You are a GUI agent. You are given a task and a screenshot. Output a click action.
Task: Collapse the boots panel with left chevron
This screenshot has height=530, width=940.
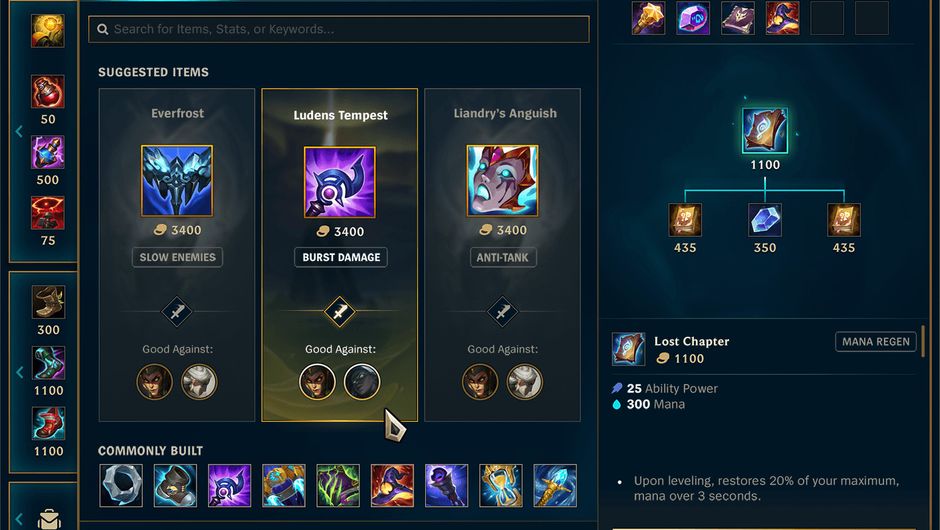coord(19,372)
